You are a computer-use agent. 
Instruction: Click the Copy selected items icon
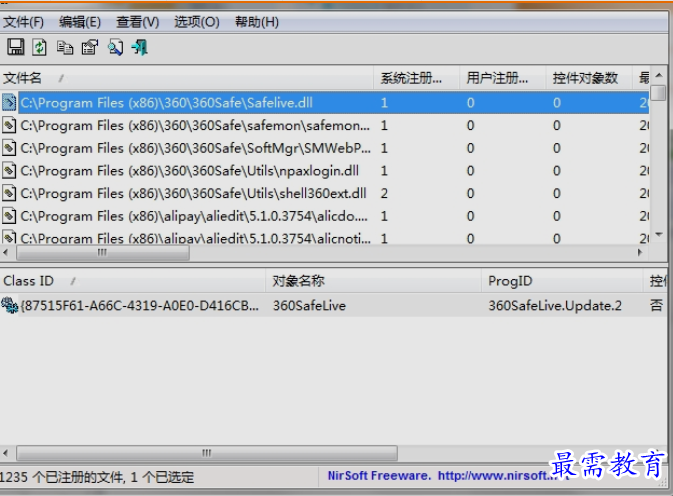tap(65, 48)
